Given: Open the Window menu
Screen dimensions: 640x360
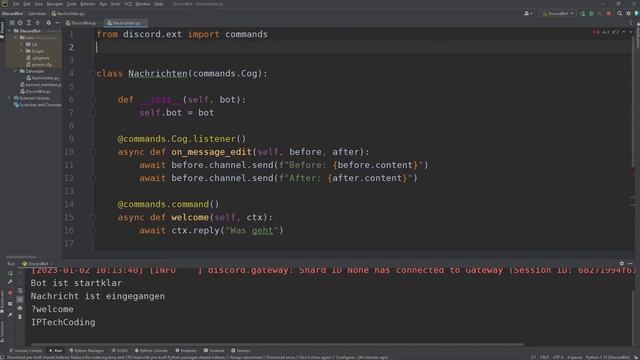Looking at the screenshot, I should click(x=142, y=4).
